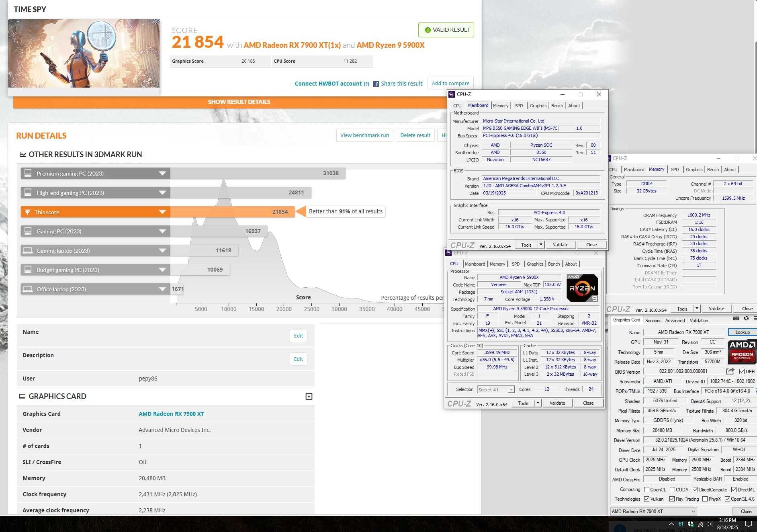Expand the Gaming PC (2023) row arrow
The image size is (757, 532).
click(162, 231)
